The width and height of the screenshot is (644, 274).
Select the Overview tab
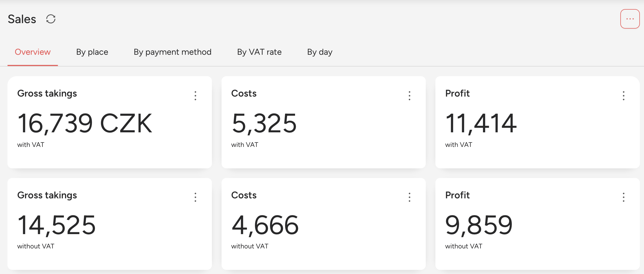[33, 52]
